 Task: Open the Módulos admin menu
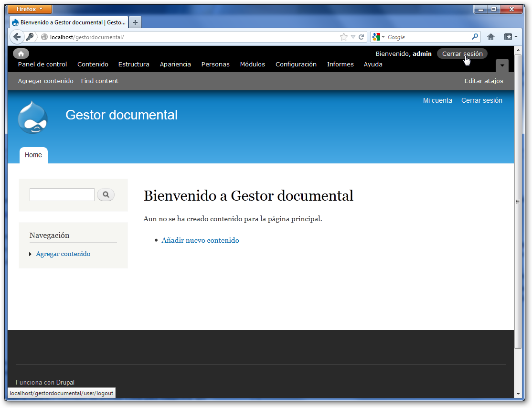coord(252,64)
